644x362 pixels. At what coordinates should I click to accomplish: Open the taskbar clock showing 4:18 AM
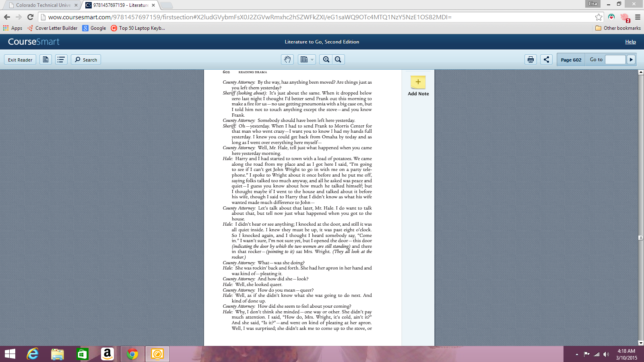[626, 354]
